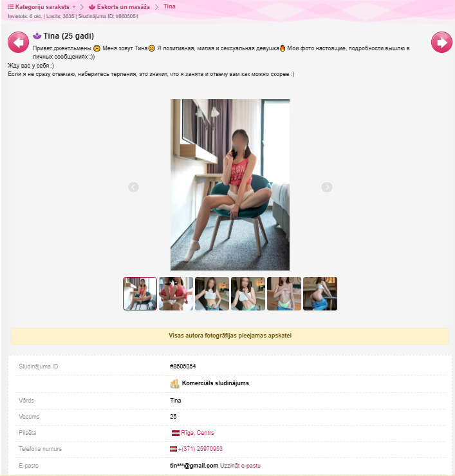This screenshot has width=455, height=476.
Task: Select the first thumbnail with pink border
Action: coord(140,294)
